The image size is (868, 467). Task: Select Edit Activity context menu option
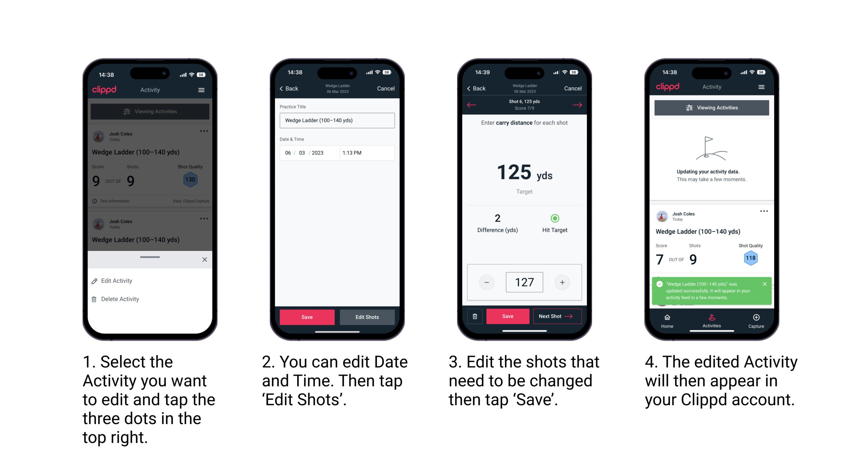click(117, 281)
